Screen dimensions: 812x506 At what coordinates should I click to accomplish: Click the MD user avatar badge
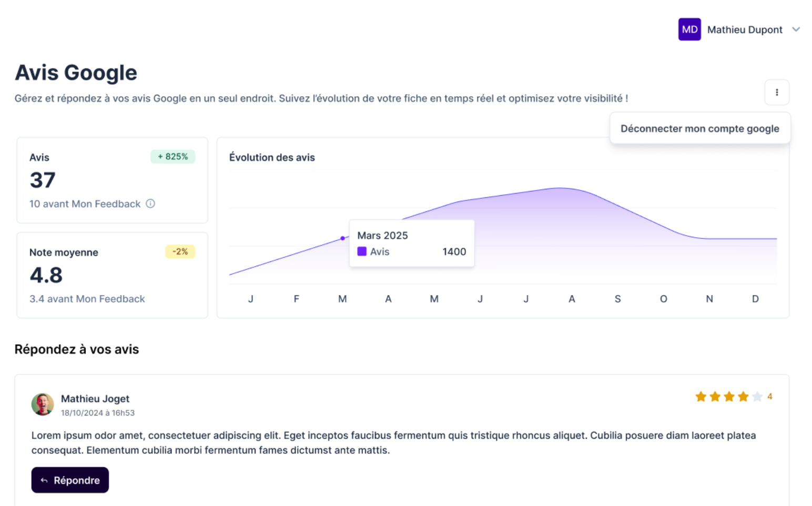(689, 29)
